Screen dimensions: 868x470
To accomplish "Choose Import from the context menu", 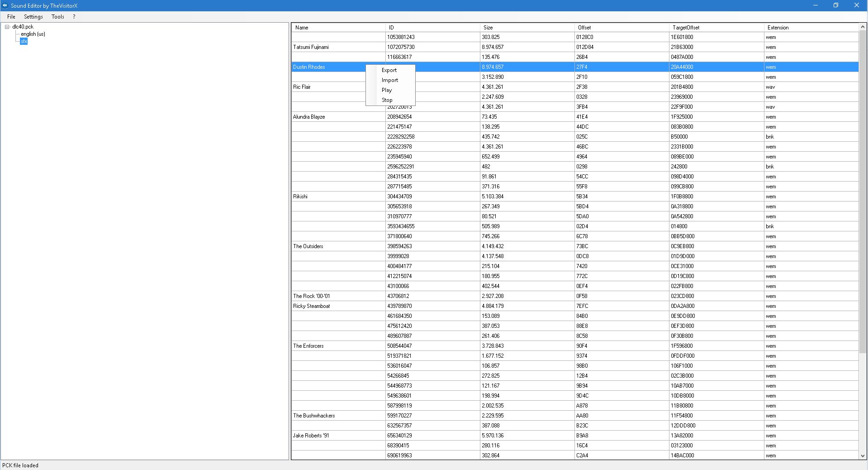I will (390, 80).
